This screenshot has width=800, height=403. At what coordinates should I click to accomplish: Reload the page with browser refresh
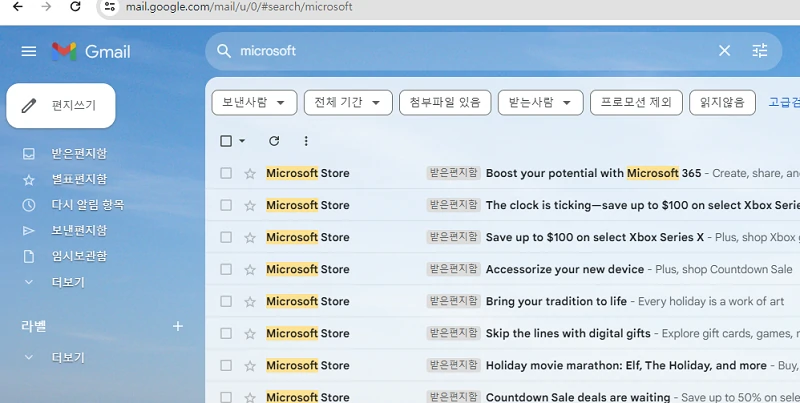[x=75, y=7]
